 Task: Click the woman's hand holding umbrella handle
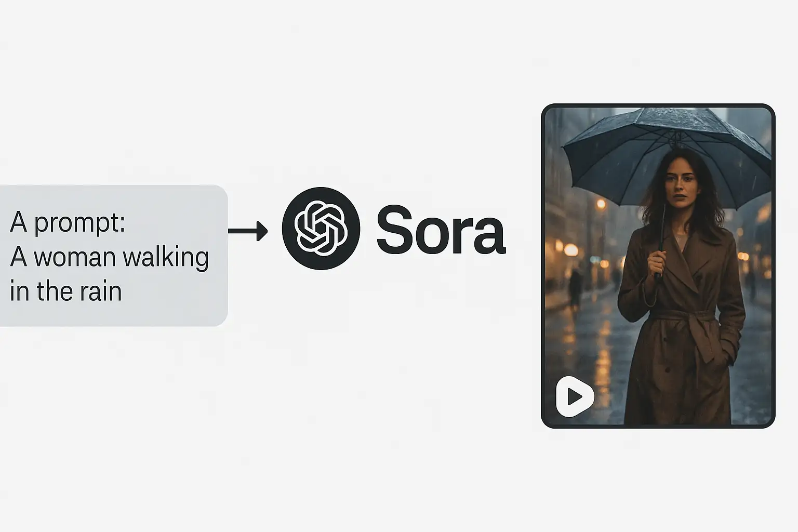pos(656,262)
